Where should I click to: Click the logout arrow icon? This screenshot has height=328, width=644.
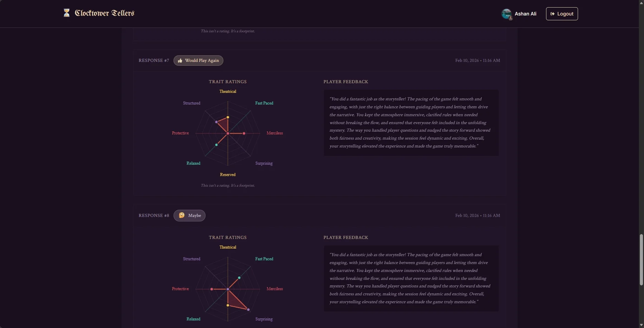[x=553, y=14]
